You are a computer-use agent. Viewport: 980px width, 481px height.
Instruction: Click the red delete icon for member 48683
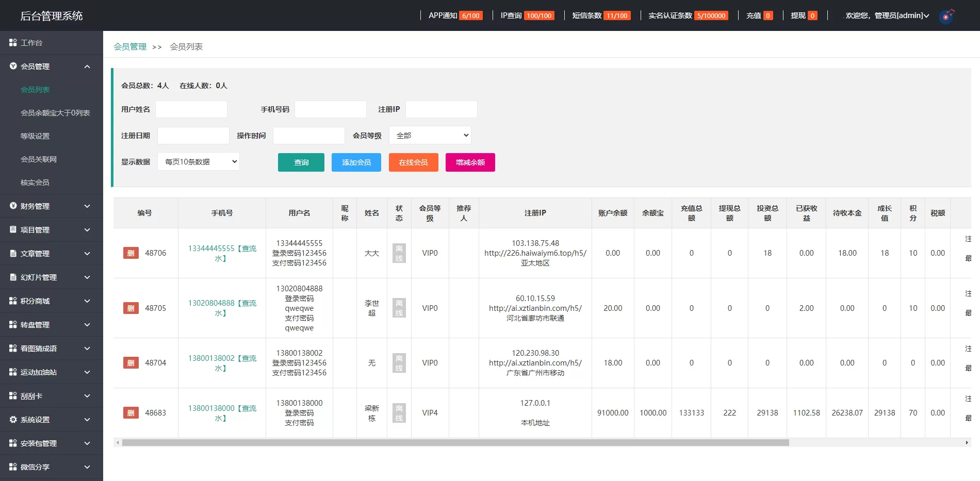pos(130,413)
